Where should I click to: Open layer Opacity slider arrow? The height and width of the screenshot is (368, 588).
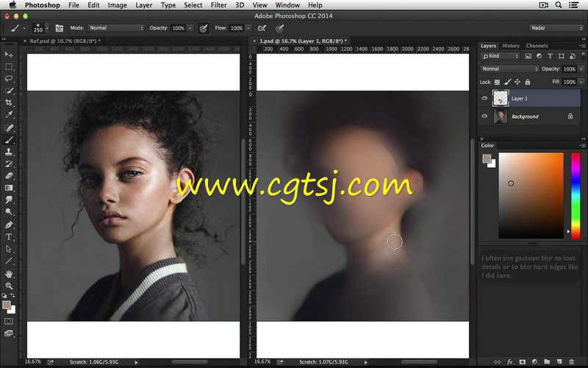tap(581, 69)
